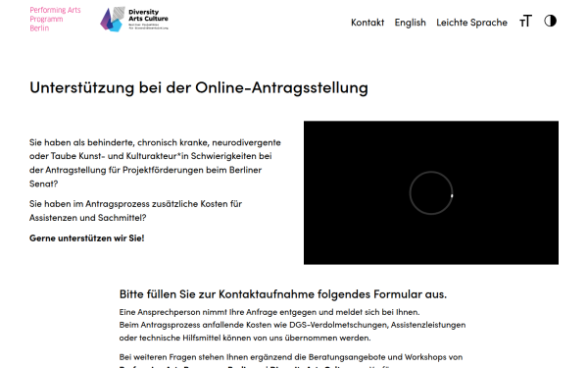Open the Performing Arts Programm Berlin logo
The height and width of the screenshot is (368, 588).
coord(55,20)
